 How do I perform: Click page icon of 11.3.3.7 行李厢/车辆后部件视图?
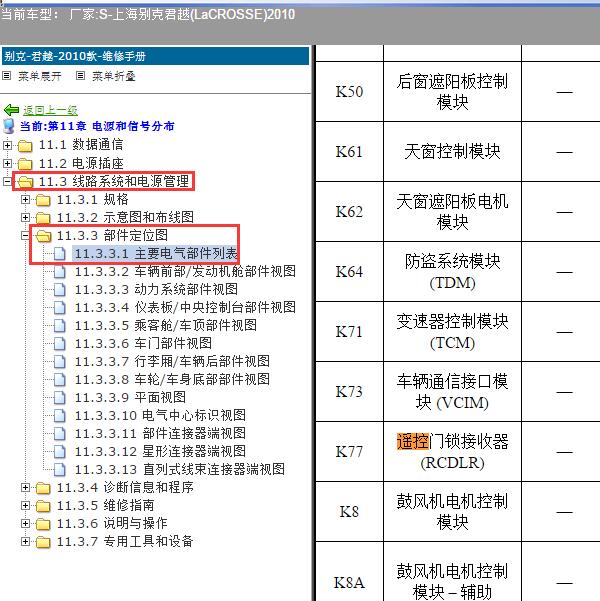click(59, 361)
